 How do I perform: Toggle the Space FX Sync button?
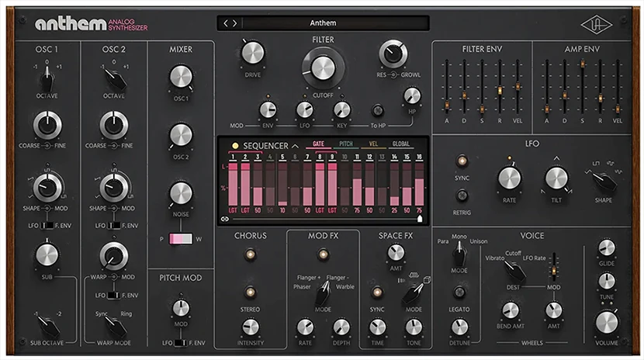point(377,292)
